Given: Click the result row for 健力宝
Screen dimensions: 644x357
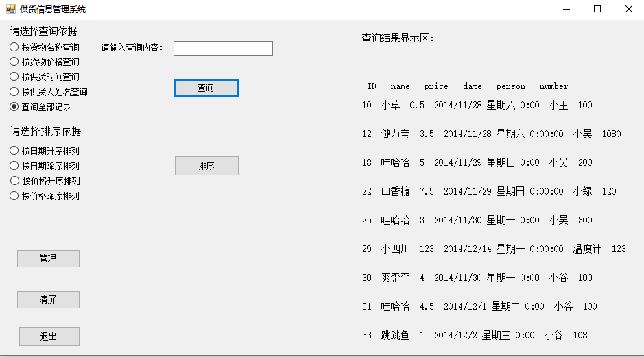Looking at the screenshot, I should (492, 134).
